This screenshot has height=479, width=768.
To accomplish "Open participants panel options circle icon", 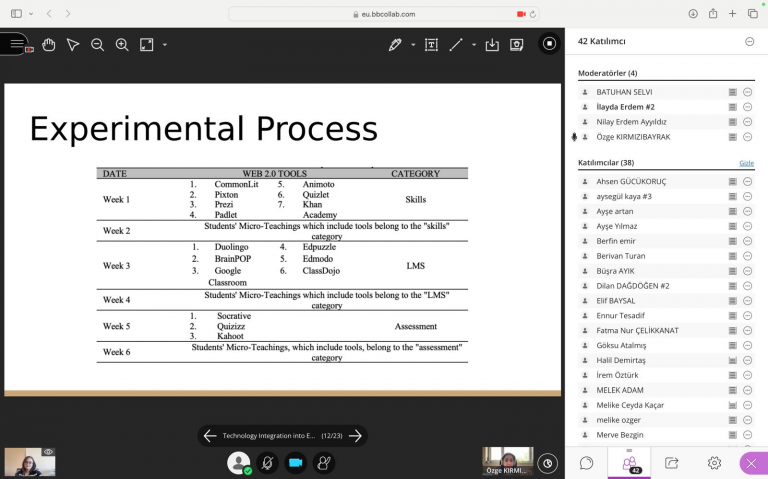I will 749,42.
